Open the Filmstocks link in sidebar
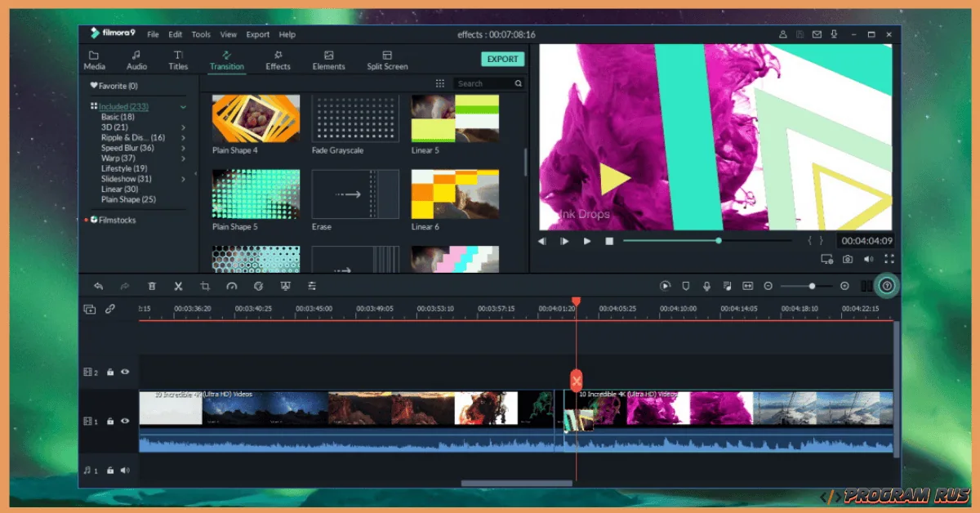 point(117,220)
